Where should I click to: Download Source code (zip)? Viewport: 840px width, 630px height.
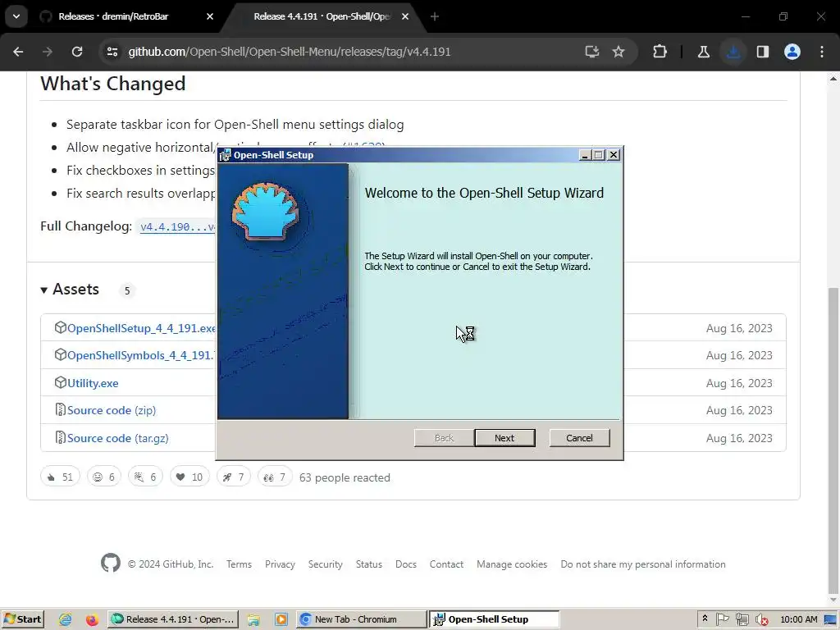112,410
